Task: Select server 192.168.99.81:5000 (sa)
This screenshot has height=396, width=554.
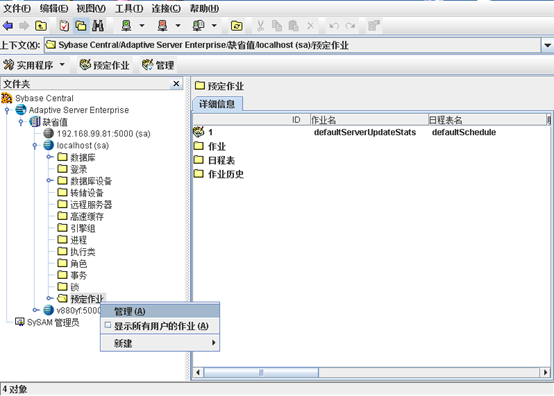Action: (104, 134)
